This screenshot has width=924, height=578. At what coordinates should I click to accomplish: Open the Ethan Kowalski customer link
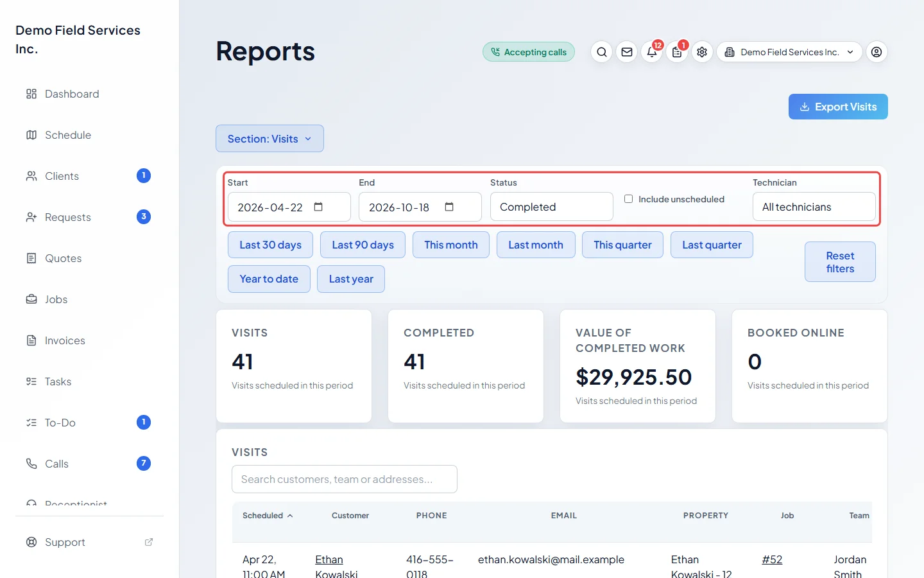(x=336, y=566)
